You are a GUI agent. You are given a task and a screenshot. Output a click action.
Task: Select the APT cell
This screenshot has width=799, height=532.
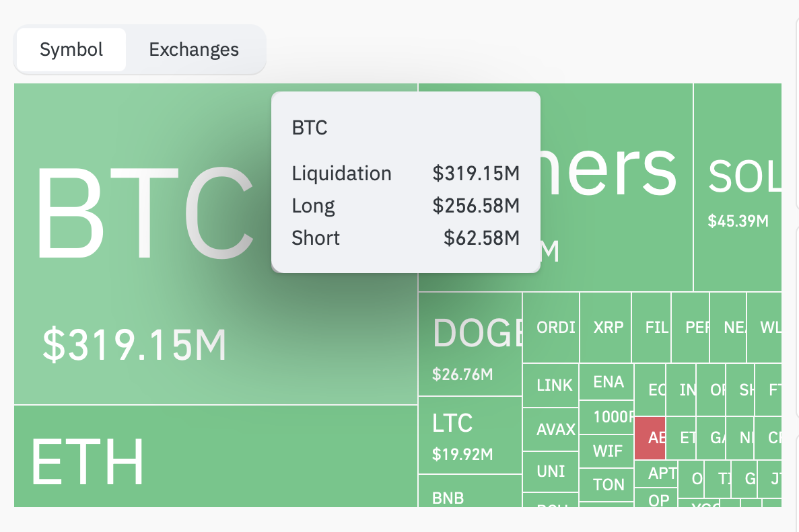point(657,473)
